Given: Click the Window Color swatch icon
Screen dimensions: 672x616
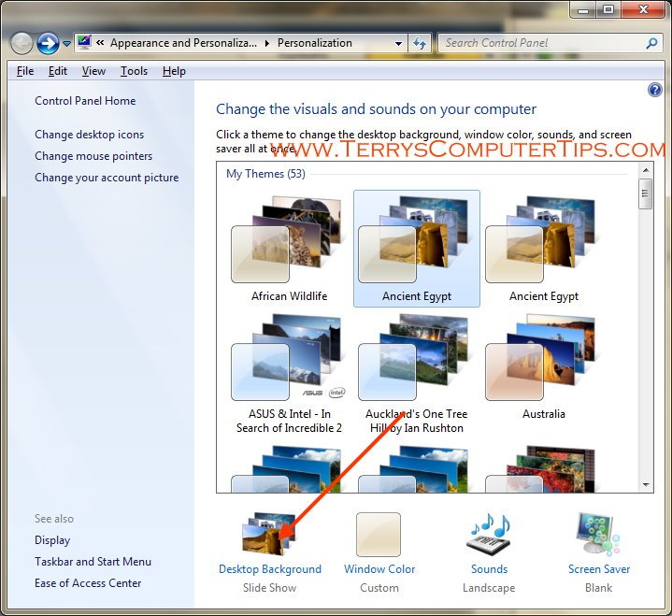Looking at the screenshot, I should [x=379, y=536].
